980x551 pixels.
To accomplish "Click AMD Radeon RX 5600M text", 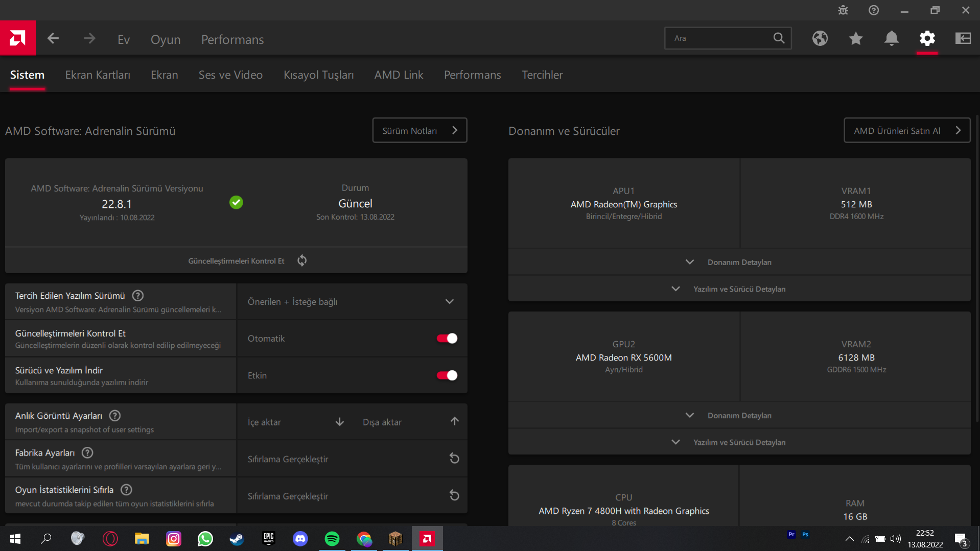I will click(623, 357).
